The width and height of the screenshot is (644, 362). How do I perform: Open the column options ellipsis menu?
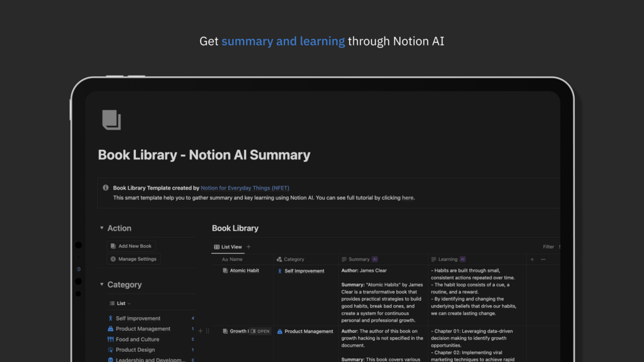543,259
